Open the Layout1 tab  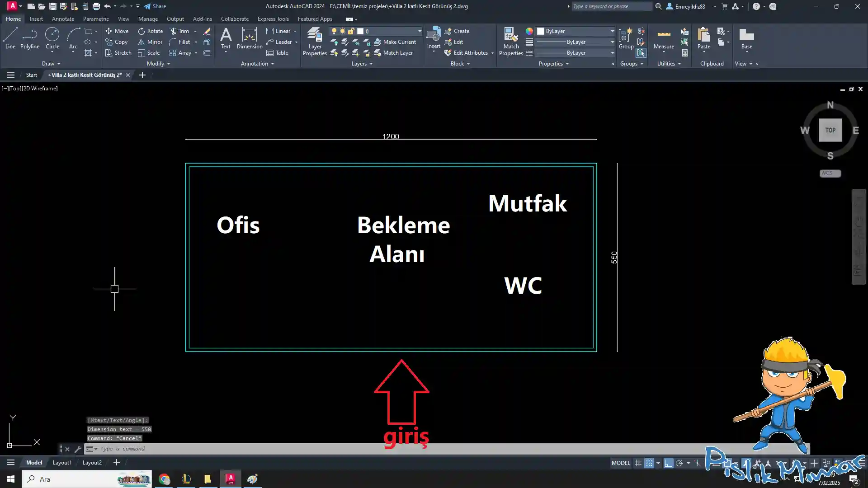(62, 463)
